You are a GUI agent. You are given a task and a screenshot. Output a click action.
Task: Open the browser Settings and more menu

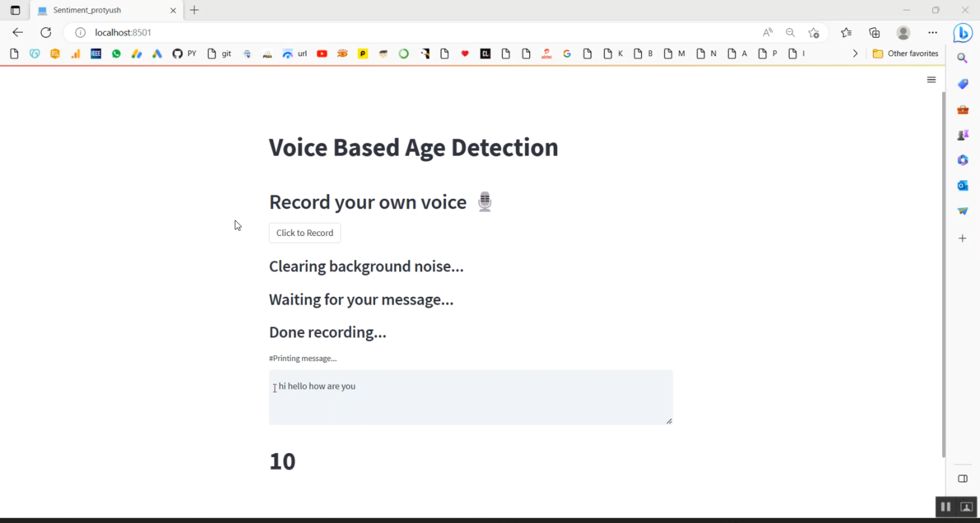[932, 32]
